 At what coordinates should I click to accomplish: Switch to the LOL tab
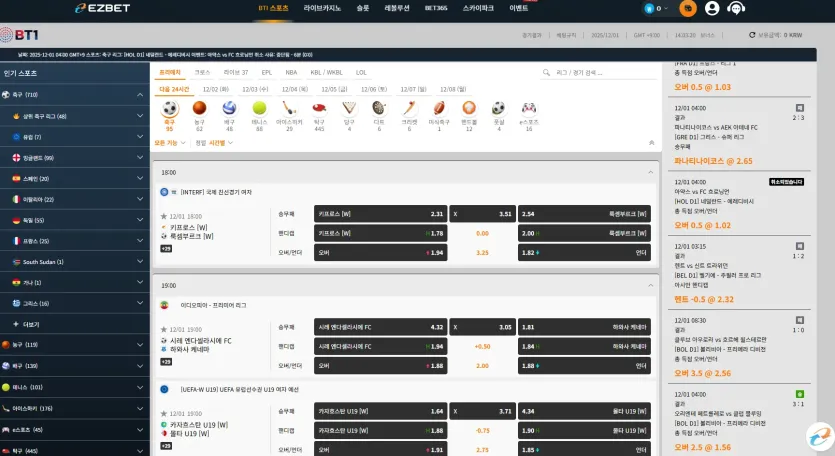(361, 72)
